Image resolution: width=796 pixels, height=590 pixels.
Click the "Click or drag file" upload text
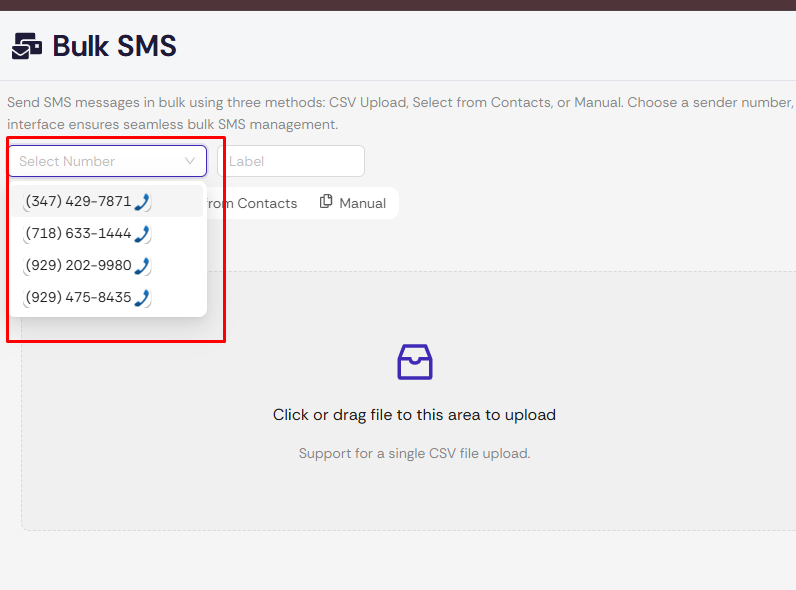(414, 415)
